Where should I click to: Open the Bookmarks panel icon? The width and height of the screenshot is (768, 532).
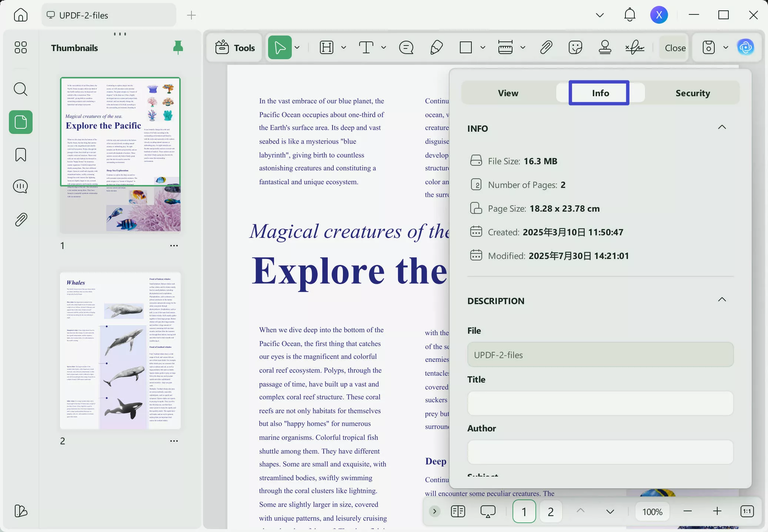tap(21, 154)
